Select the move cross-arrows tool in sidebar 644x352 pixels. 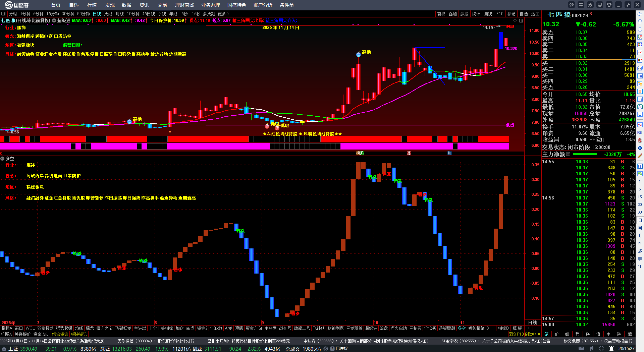640,148
